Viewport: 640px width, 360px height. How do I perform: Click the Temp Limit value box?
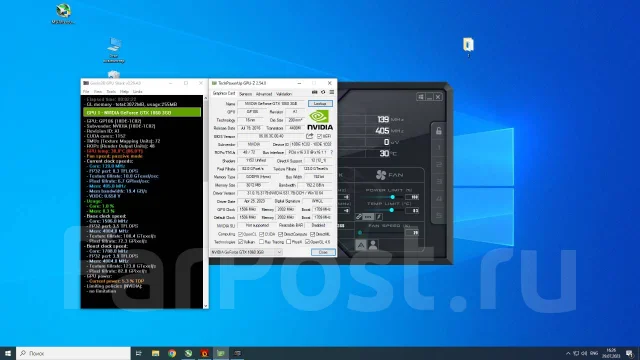tap(412, 211)
